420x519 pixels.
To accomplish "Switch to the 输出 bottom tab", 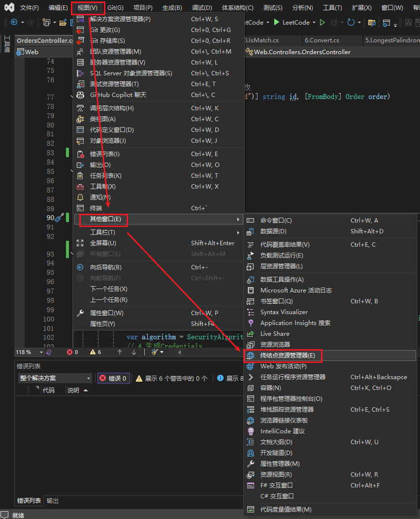I will point(53,501).
